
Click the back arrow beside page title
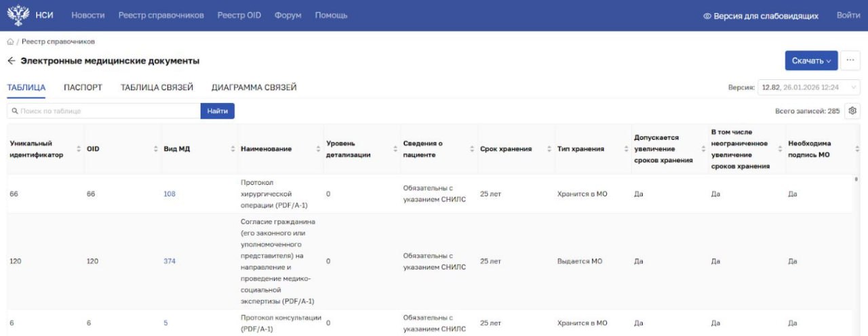(x=11, y=61)
